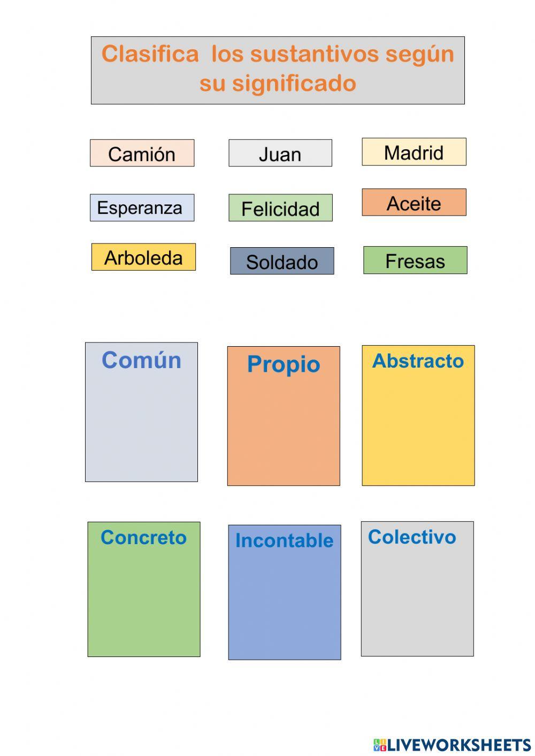The width and height of the screenshot is (535, 756).
Task: Pick the Madrid word card
Action: (414, 152)
